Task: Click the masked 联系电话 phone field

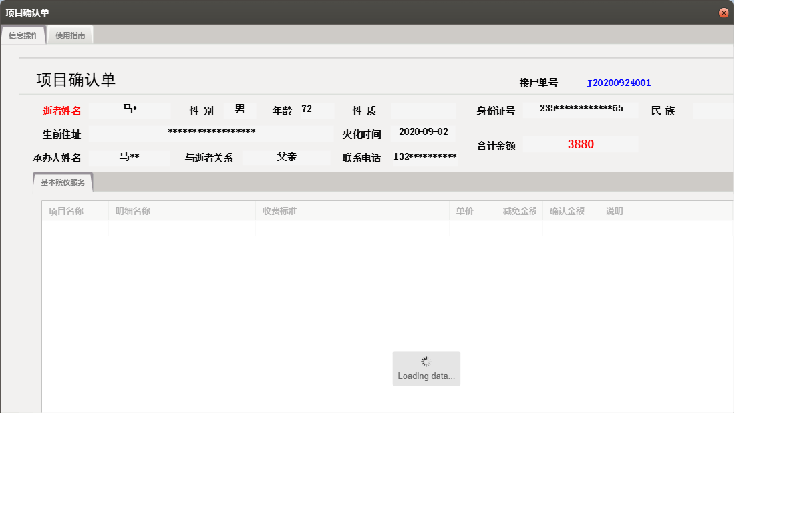Action: pyautogui.click(x=424, y=156)
